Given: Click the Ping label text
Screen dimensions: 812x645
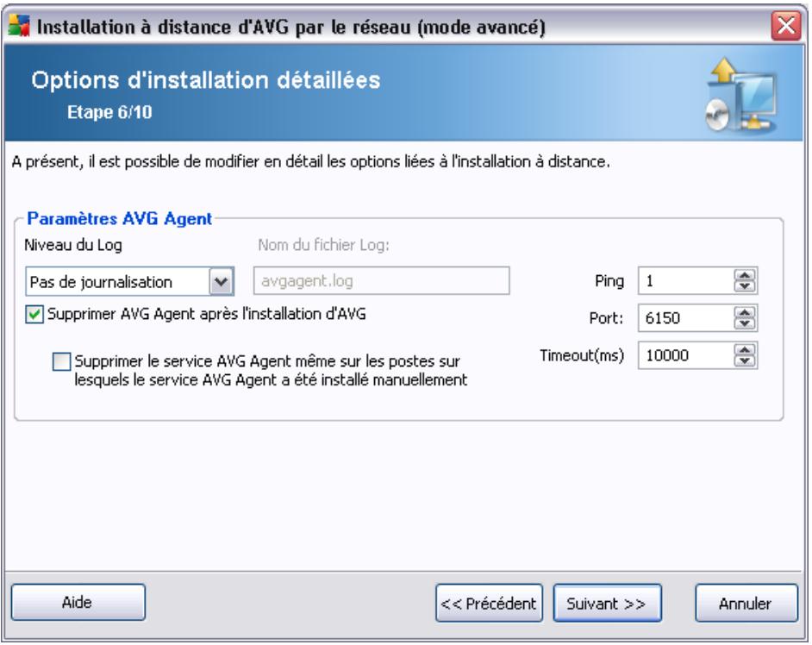Looking at the screenshot, I should tap(609, 281).
